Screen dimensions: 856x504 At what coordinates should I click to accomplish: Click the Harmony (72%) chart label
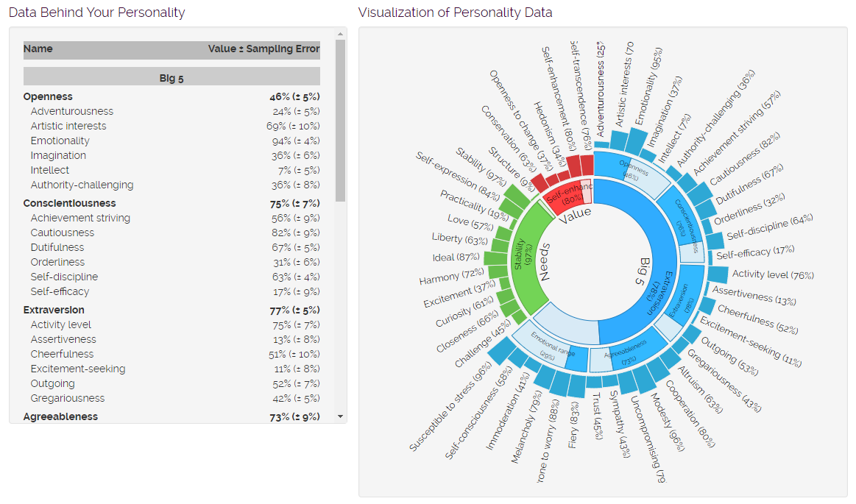(451, 277)
